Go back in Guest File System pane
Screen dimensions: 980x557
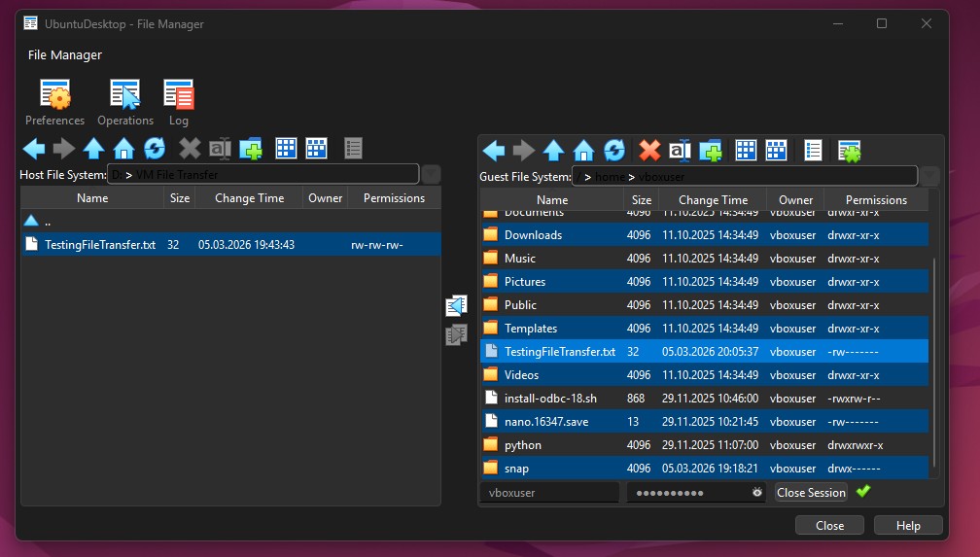[x=494, y=151]
